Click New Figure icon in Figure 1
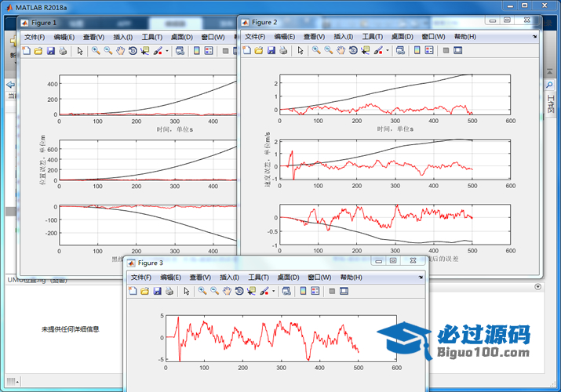The width and height of the screenshot is (561, 392). (x=26, y=50)
